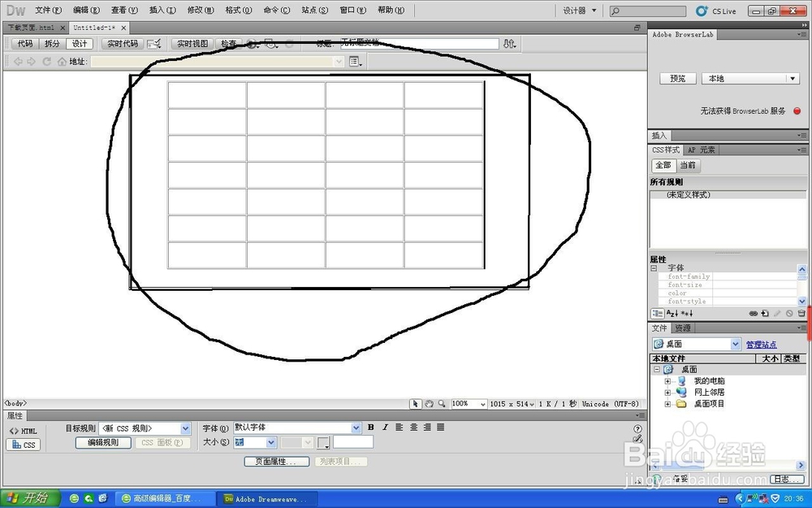Show Current selection in CSS Styles
Image resolution: width=812 pixels, height=508 pixels.
coord(688,165)
